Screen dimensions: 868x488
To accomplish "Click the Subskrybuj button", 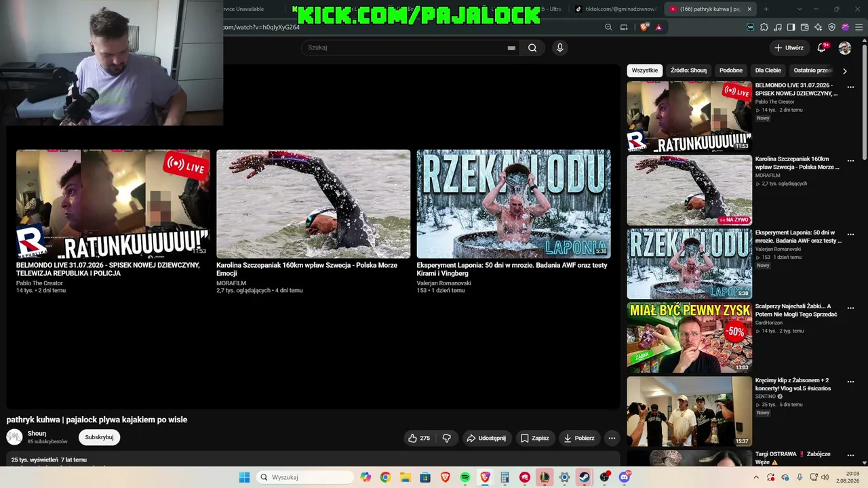I will [99, 437].
